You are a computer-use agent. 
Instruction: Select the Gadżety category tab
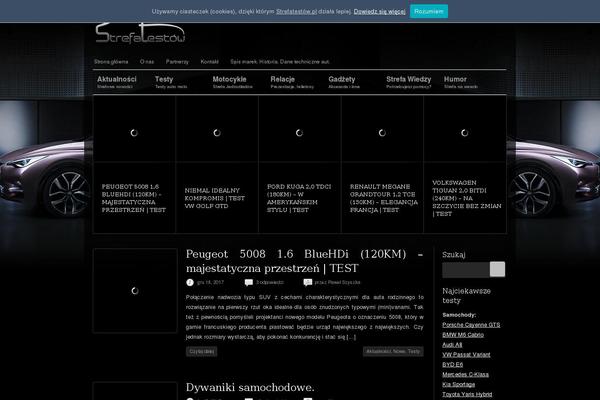pyautogui.click(x=344, y=82)
